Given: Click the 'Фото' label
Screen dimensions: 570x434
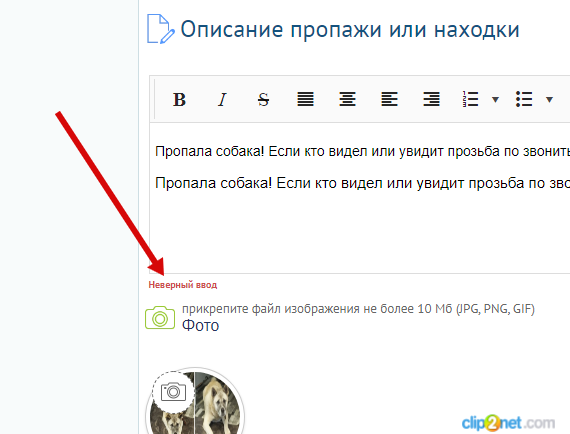Looking at the screenshot, I should pos(200,326).
